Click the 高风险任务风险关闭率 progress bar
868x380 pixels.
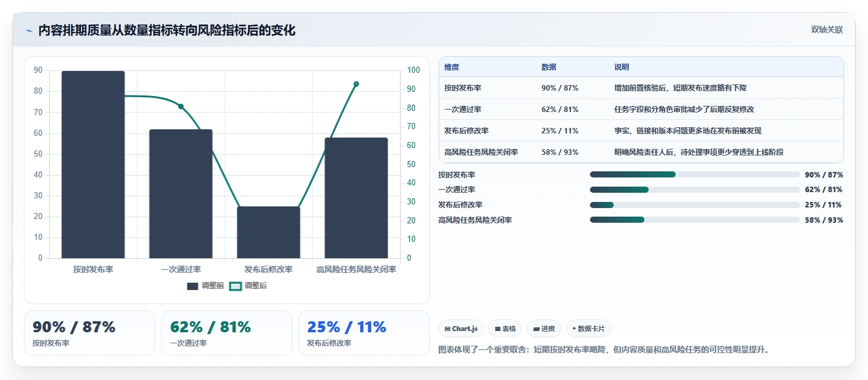coord(695,220)
